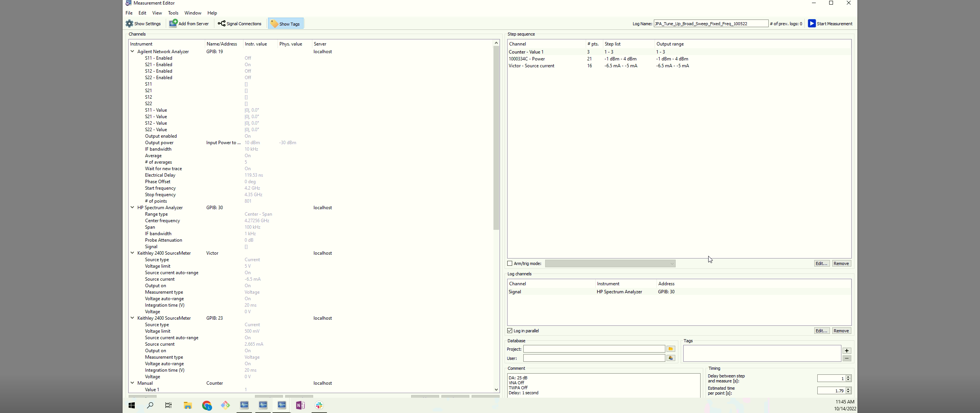This screenshot has width=980, height=413.
Task: Open OneNote from taskbar
Action: point(301,405)
